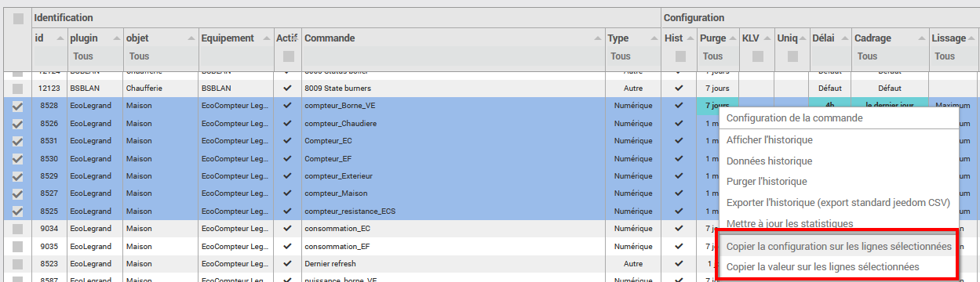Image resolution: width=980 pixels, height=282 pixels.
Task: Click Hist checkmark of 8009 State burners
Action: point(679,89)
